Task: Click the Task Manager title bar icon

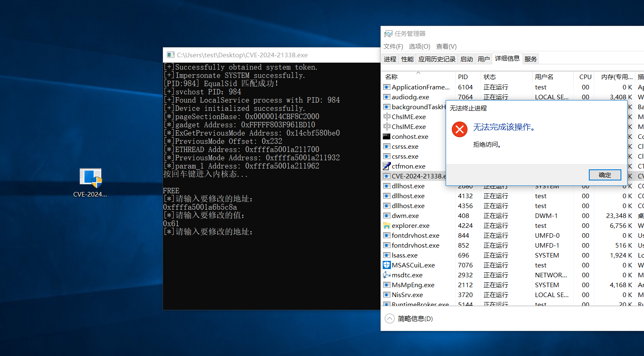Action: click(388, 34)
